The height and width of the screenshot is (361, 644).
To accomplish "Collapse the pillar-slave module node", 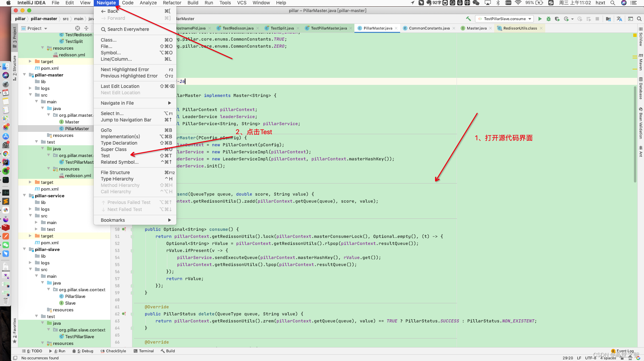I will pyautogui.click(x=24, y=249).
